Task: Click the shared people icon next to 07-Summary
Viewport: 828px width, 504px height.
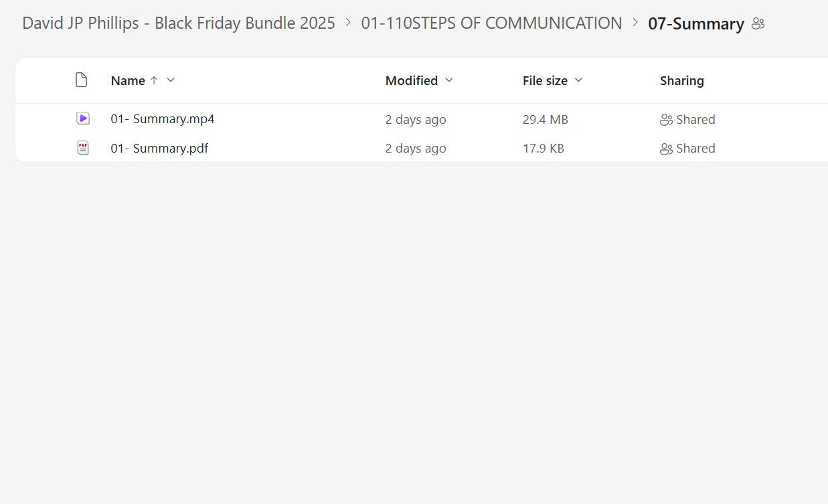Action: [758, 24]
